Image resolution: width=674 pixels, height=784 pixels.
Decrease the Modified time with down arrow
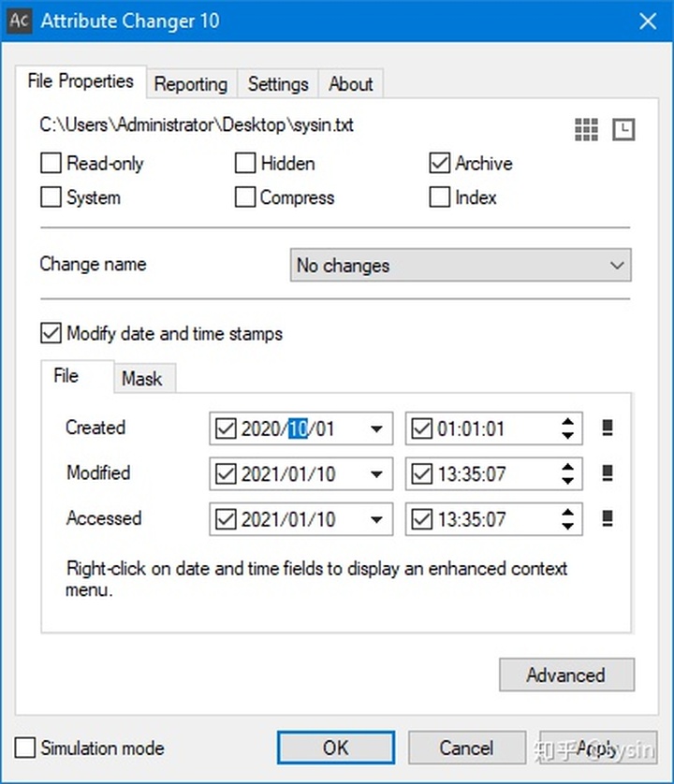[x=567, y=481]
